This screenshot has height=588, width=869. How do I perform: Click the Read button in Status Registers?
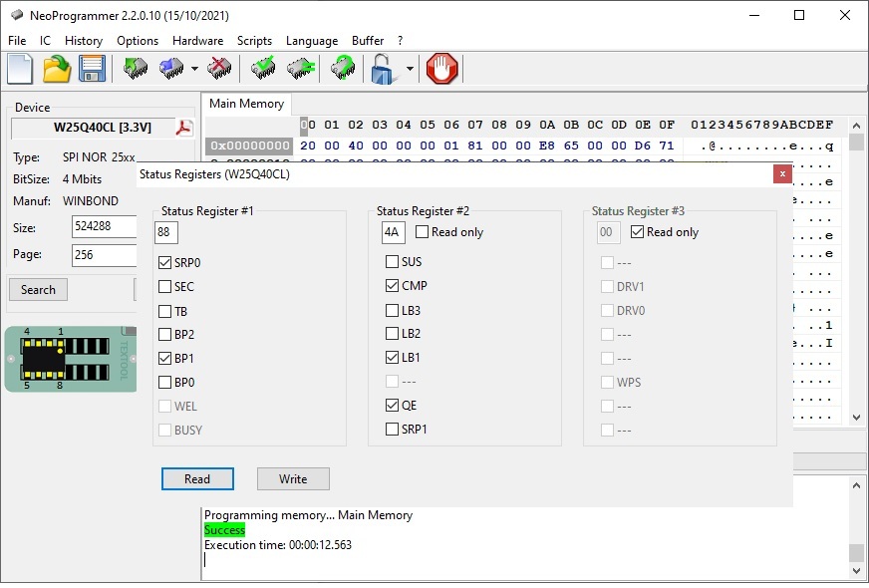(x=197, y=479)
